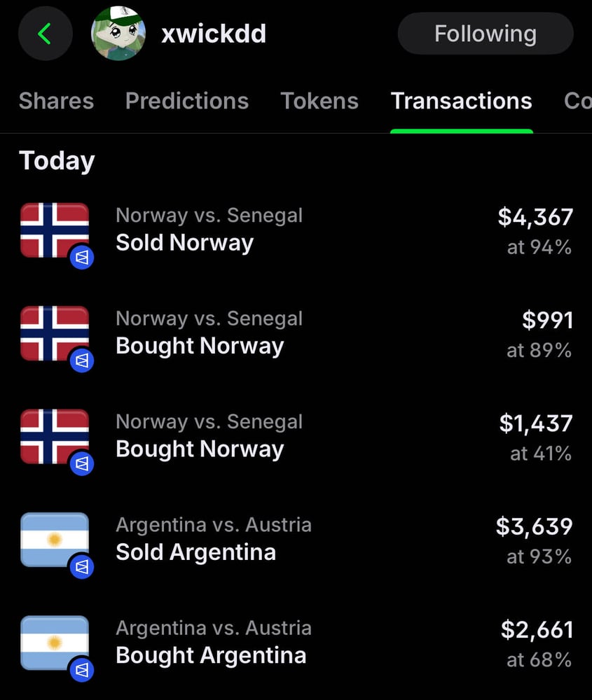Click Argentina flag on Sold Argentina row
This screenshot has width=592, height=700.
coord(55,540)
